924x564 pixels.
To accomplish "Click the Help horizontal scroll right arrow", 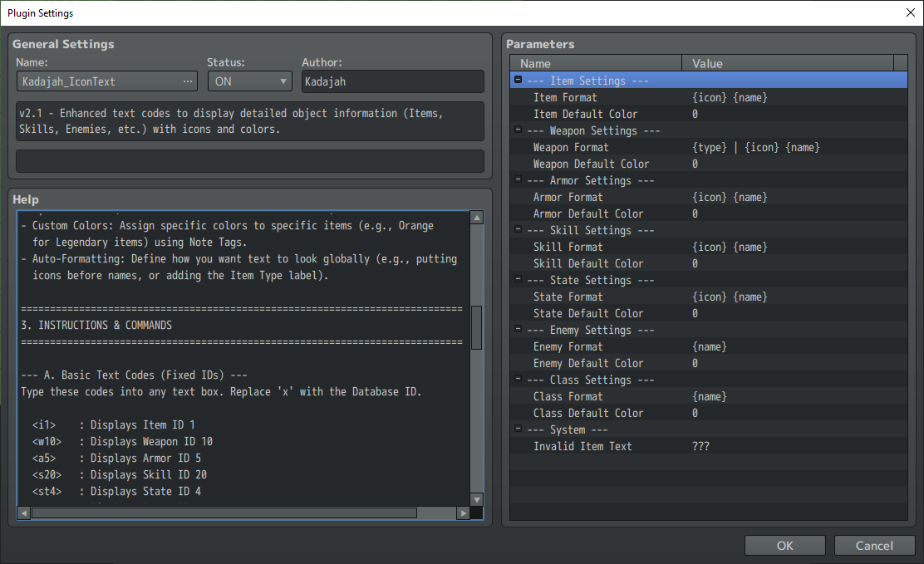I will (463, 513).
